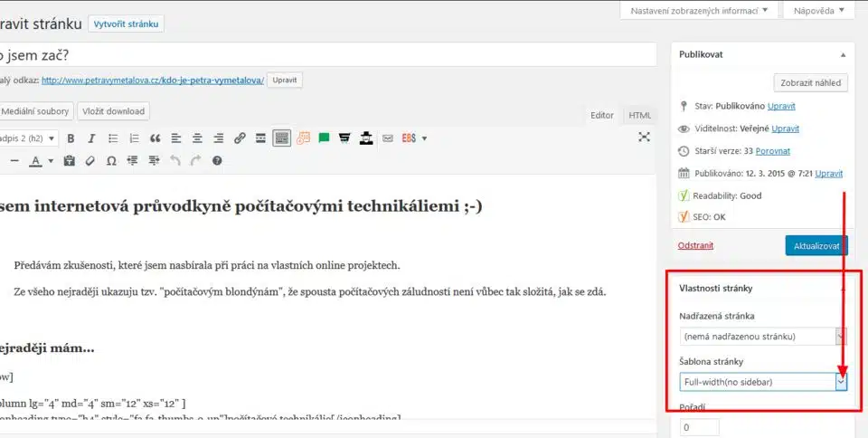Edit Viditelnost visibility via Upravit
The height and width of the screenshot is (438, 868).
coord(785,129)
